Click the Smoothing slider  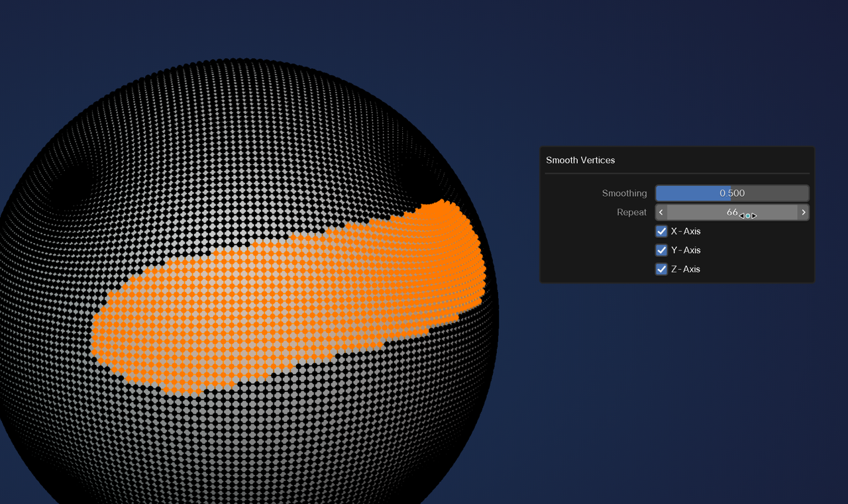tap(732, 193)
